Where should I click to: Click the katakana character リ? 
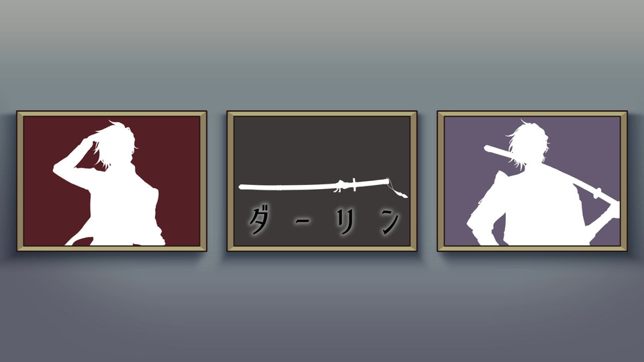pos(344,222)
